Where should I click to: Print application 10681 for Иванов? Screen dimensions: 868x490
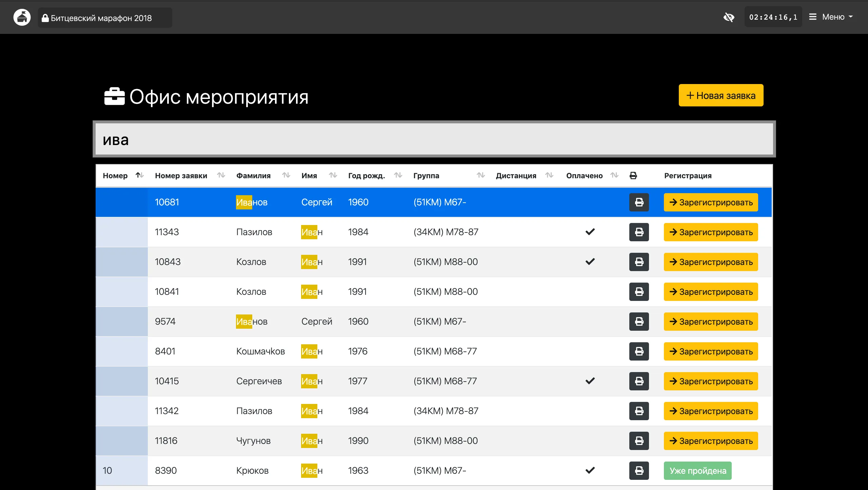pos(639,202)
